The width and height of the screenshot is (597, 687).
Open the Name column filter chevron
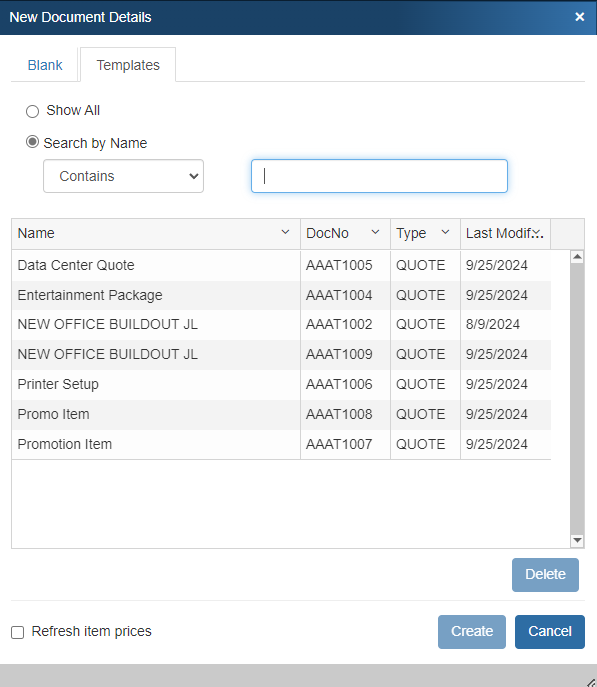click(x=285, y=232)
